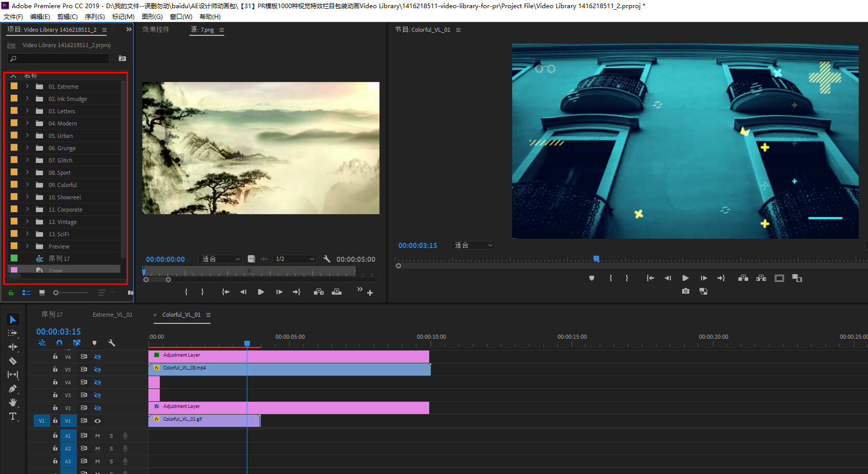Click the project panel search field
Screen dimensions: 868x474
point(58,58)
